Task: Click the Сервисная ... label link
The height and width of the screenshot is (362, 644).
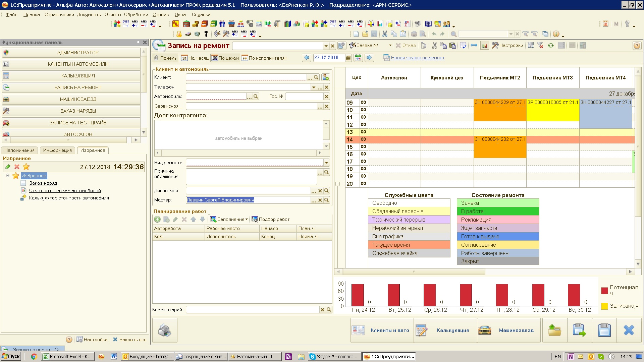Action: [x=168, y=106]
